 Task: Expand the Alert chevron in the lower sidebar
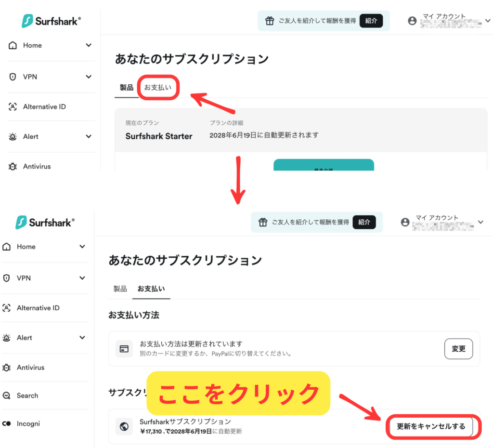82,338
